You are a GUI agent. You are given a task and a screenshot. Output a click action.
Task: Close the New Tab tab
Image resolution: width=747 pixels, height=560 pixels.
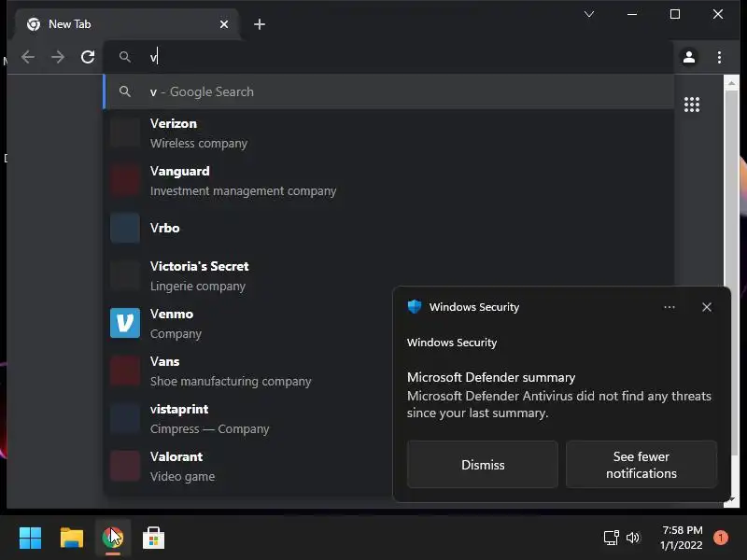click(x=224, y=24)
